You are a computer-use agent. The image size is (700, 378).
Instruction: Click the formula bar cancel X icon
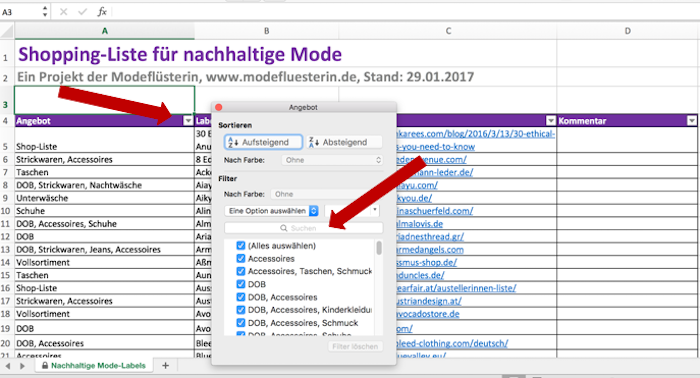click(63, 12)
